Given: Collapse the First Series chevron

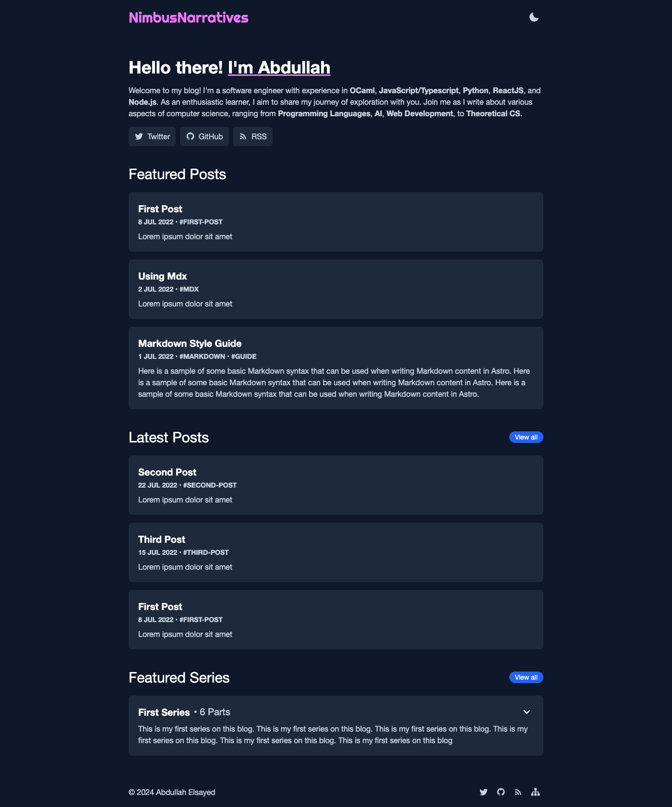Looking at the screenshot, I should point(527,712).
